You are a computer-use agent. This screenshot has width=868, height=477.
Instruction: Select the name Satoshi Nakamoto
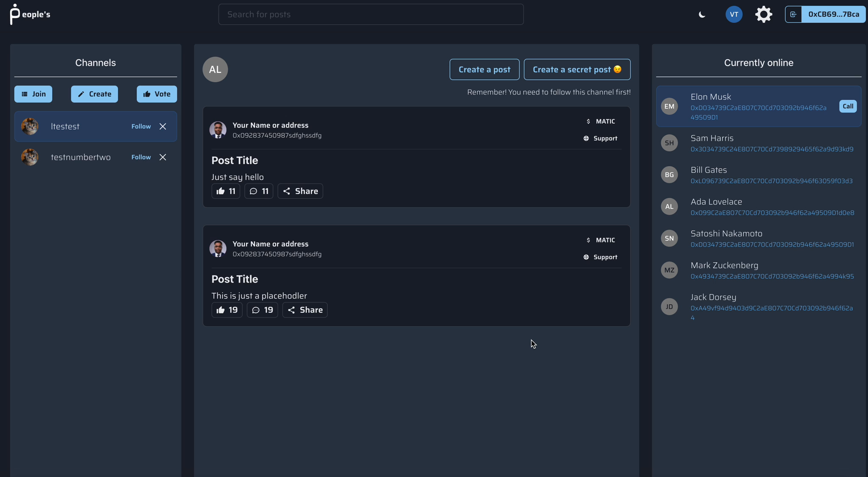pos(726,233)
